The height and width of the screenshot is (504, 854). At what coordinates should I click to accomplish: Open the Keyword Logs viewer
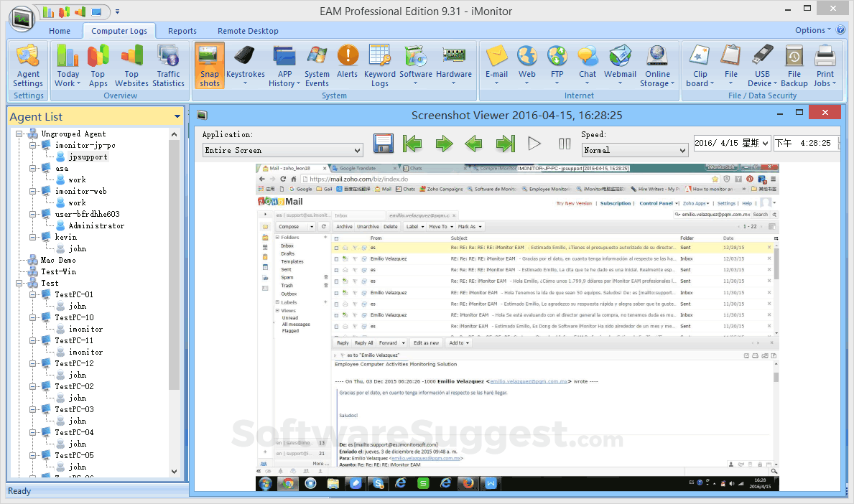[x=379, y=65]
